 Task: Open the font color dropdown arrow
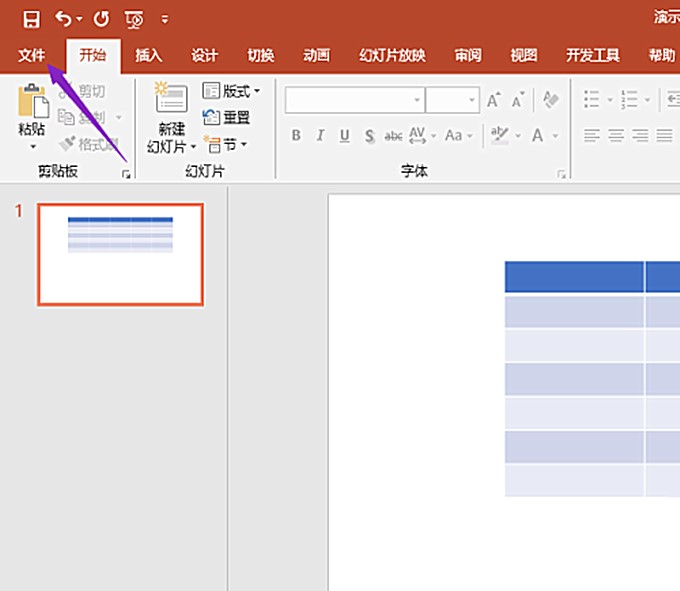(553, 136)
